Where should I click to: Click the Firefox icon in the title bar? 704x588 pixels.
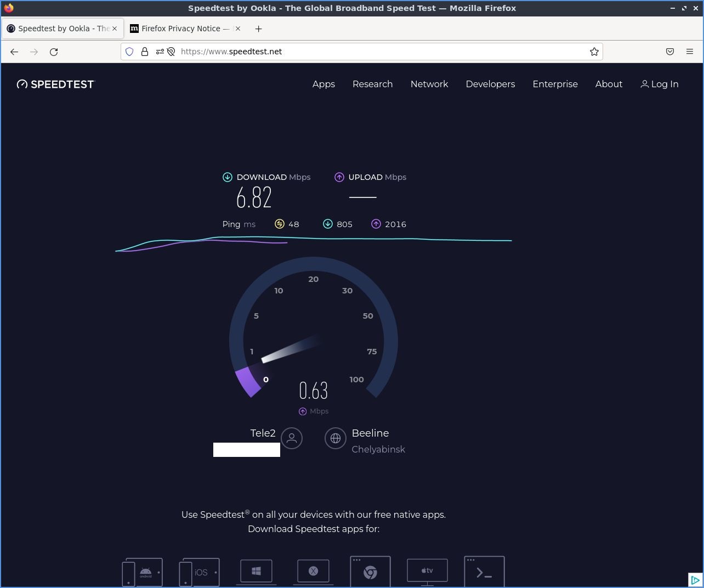pyautogui.click(x=9, y=8)
